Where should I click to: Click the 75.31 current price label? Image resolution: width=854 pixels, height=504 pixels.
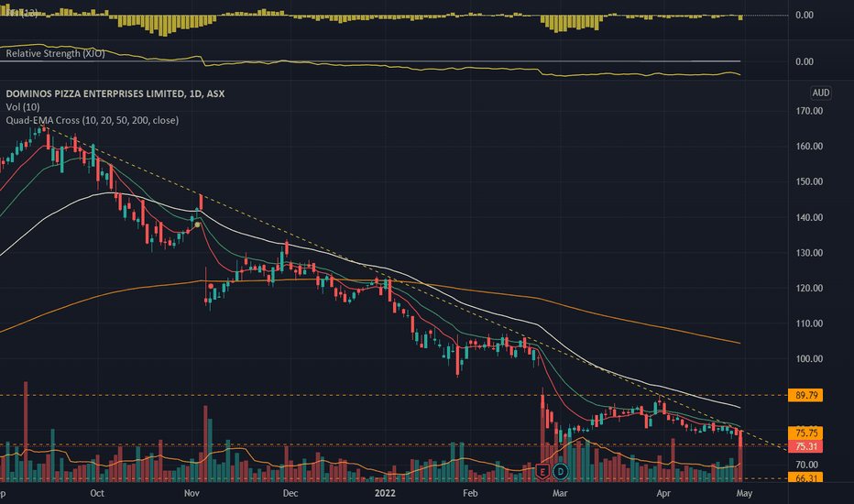click(805, 446)
